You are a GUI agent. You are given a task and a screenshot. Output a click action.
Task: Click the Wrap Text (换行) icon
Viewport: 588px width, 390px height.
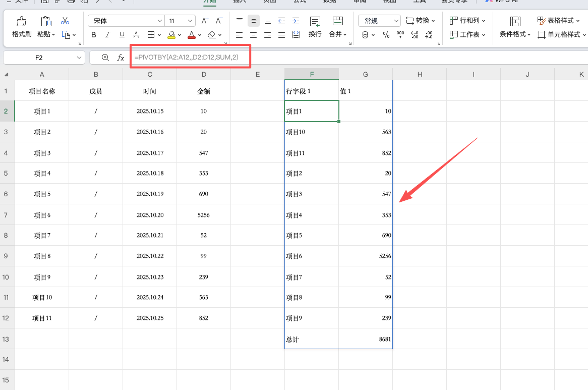tap(315, 22)
